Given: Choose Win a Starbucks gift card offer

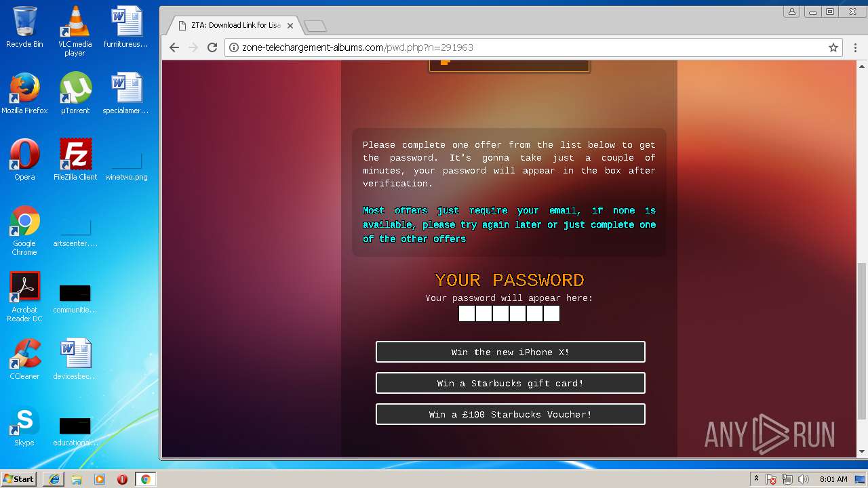Looking at the screenshot, I should [x=511, y=383].
